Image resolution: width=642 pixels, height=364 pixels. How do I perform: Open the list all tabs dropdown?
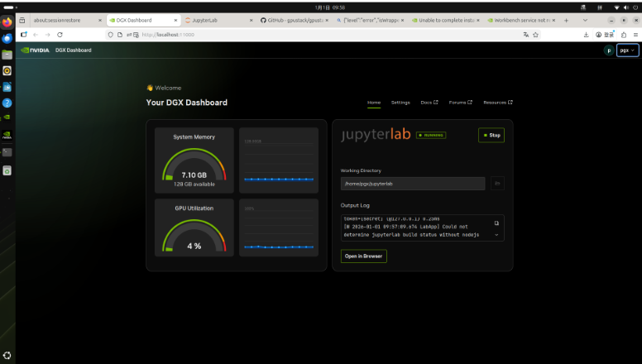point(586,19)
